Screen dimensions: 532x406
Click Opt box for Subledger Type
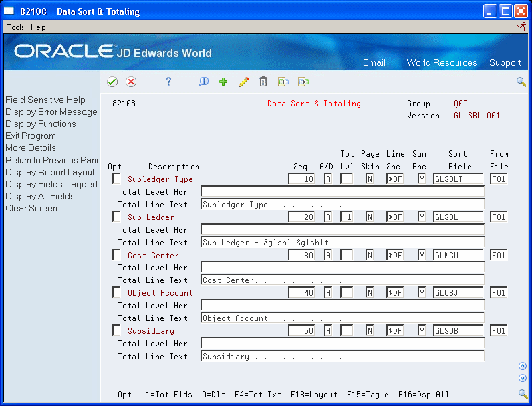pyautogui.click(x=116, y=179)
